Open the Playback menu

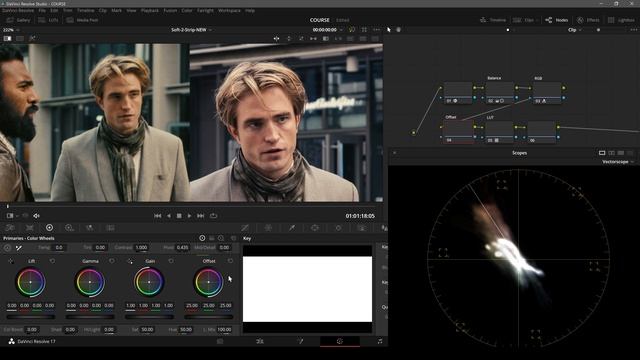pos(149,11)
